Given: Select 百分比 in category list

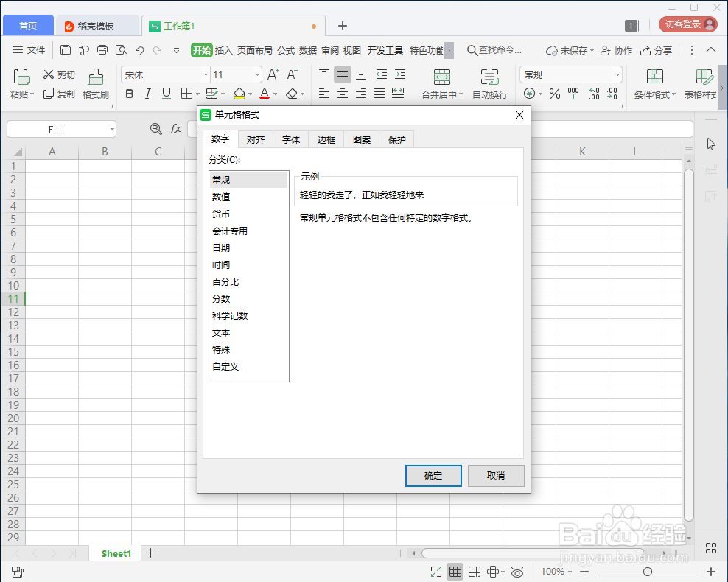Looking at the screenshot, I should click(x=248, y=281).
